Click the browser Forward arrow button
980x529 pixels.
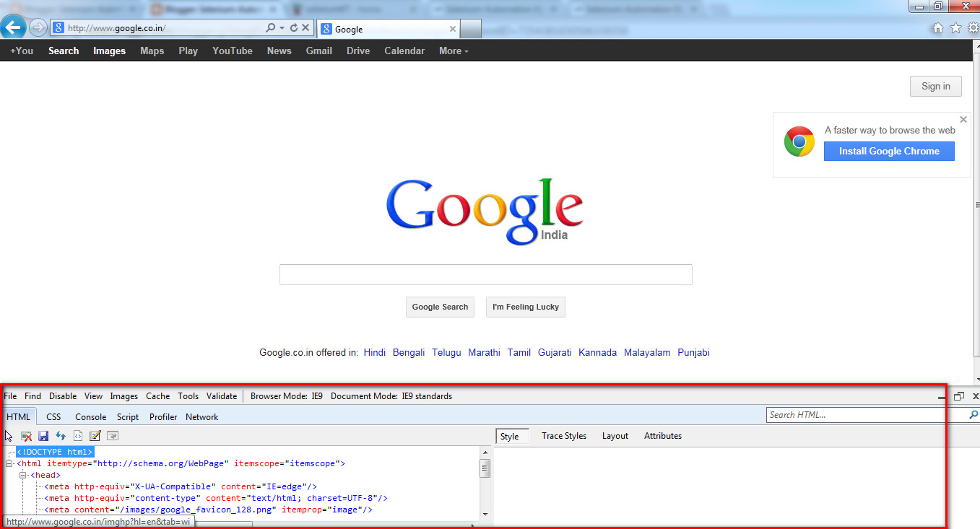37,28
